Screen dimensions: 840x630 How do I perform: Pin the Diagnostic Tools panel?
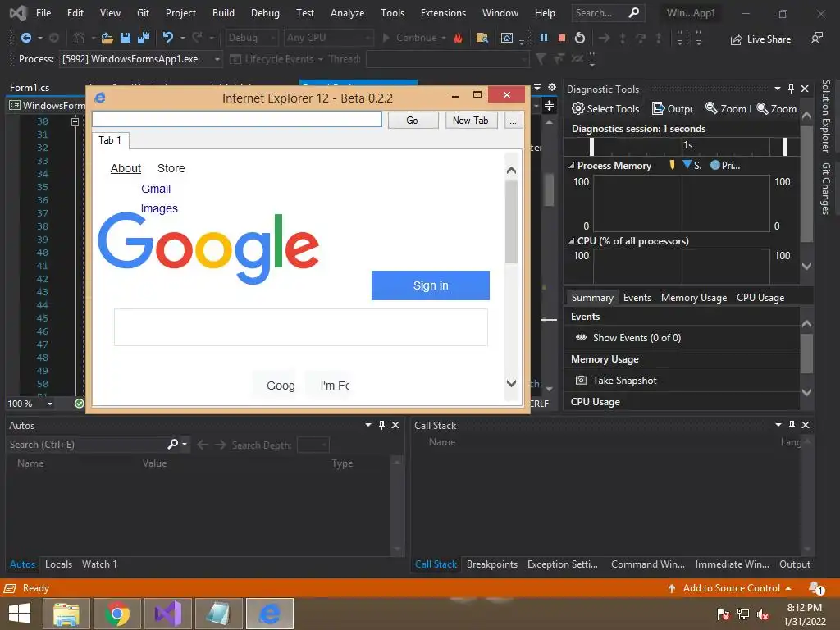click(792, 89)
